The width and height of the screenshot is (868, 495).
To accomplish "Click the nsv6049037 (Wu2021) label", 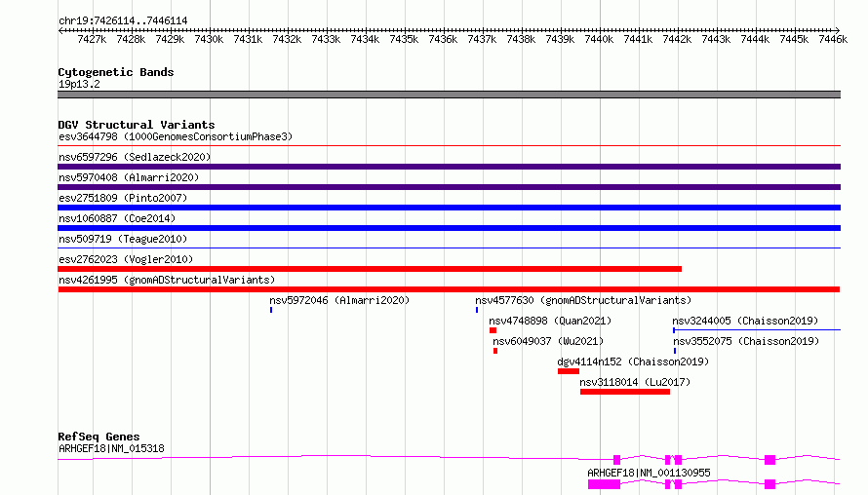I will [x=548, y=341].
